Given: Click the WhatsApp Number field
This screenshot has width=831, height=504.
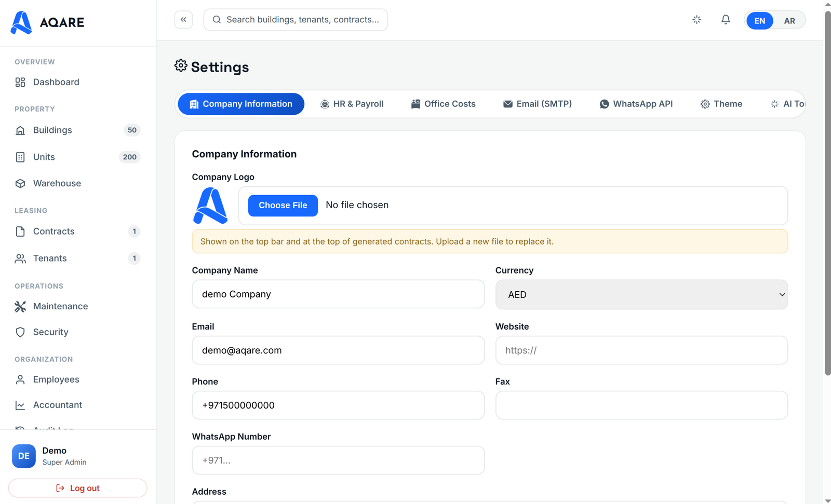Looking at the screenshot, I should point(338,460).
